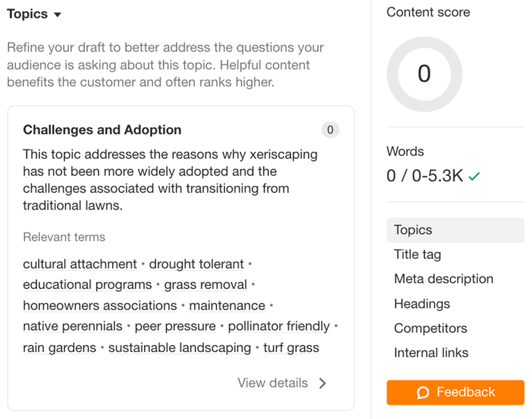Screen dimensions: 532x419
Task: Select Topics in the side navigation
Action: 413,230
